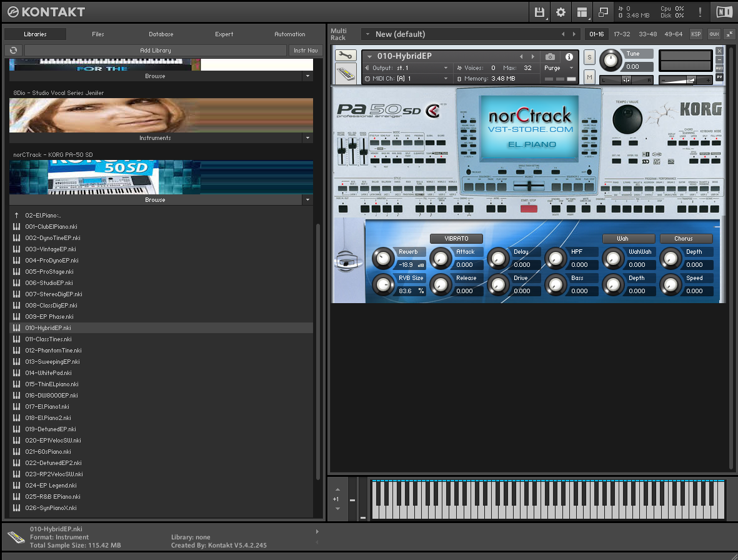
Task: Click the exclamation warning icon
Action: coord(700,12)
